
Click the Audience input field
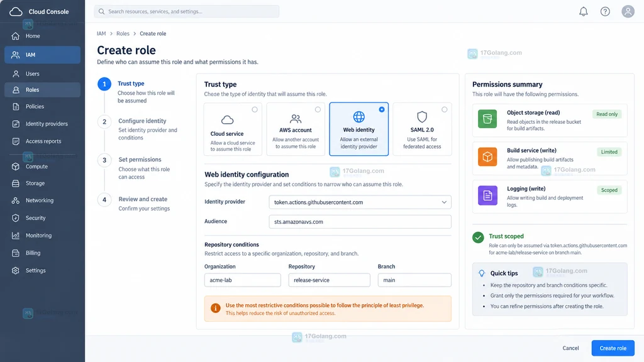[360, 222]
